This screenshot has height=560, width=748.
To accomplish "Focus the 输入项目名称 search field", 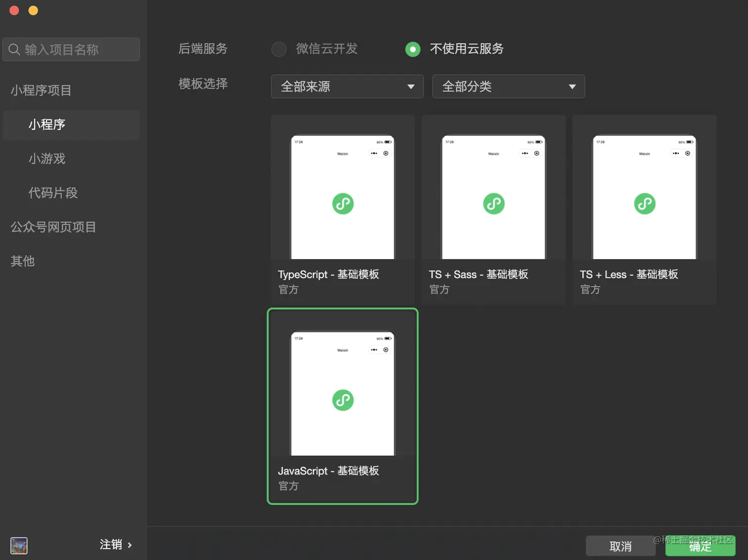I will click(x=71, y=49).
